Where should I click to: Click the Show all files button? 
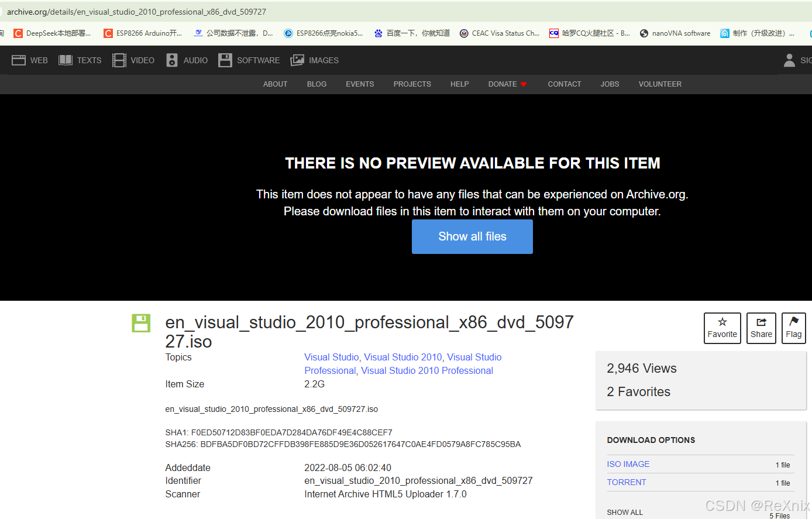472,236
